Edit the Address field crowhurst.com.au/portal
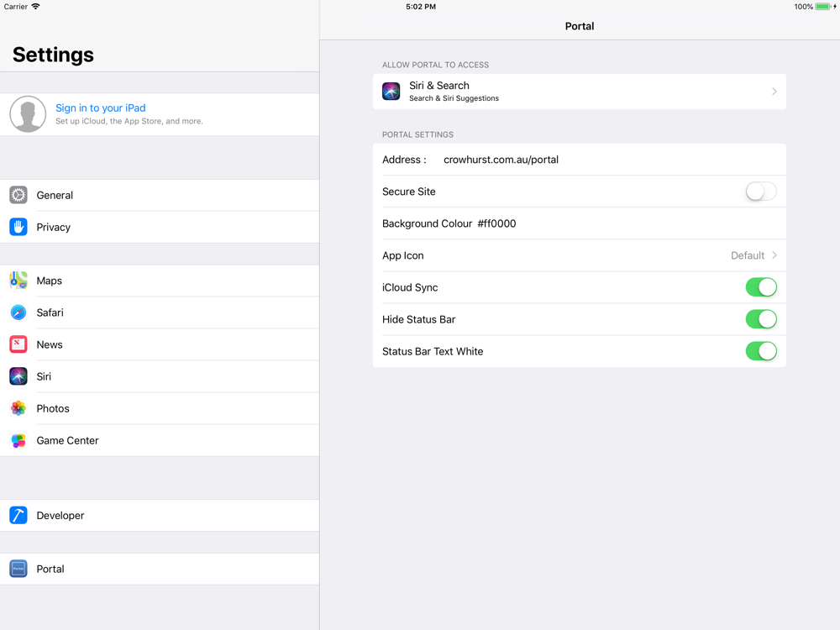This screenshot has width=840, height=630. tap(501, 160)
